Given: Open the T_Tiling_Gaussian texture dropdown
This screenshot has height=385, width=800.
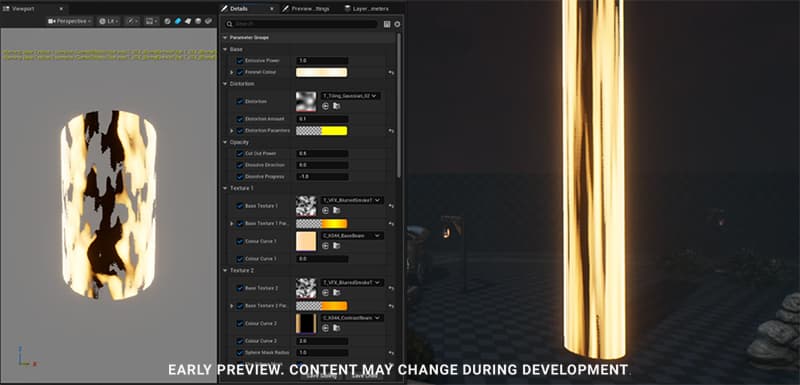Looking at the screenshot, I should pos(351,96).
